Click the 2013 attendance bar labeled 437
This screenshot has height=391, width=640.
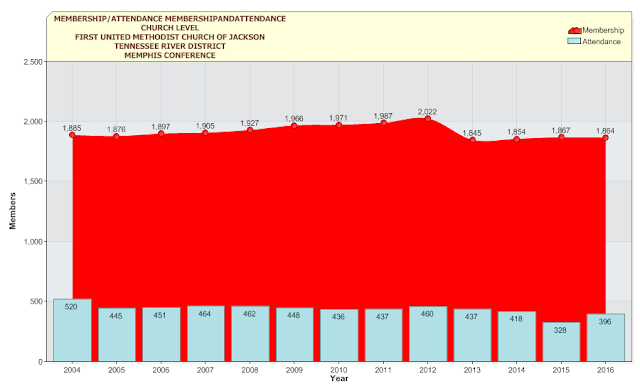(x=472, y=335)
